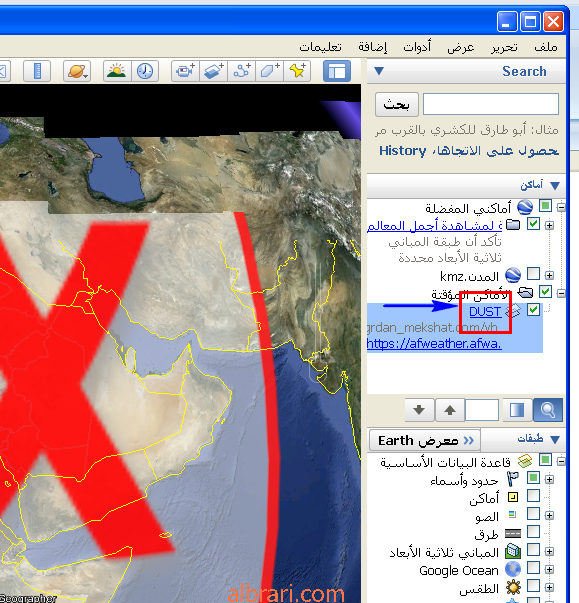This screenshot has height=603, width=579.
Task: Click the Add Placemark pushpin icon
Action: coord(297,71)
